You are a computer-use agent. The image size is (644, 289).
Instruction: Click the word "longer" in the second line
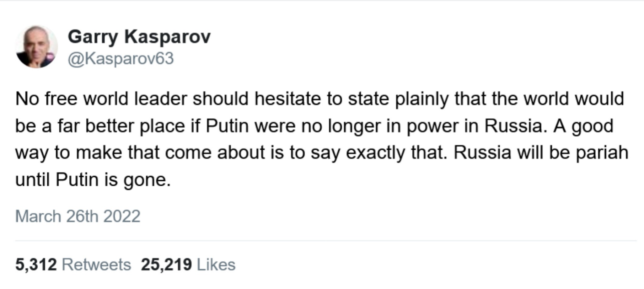pos(354,127)
